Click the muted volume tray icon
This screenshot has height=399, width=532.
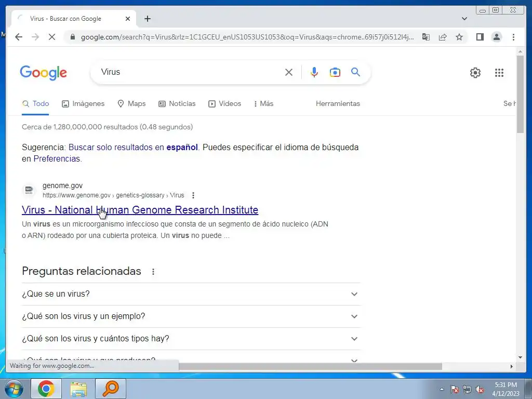(480, 390)
